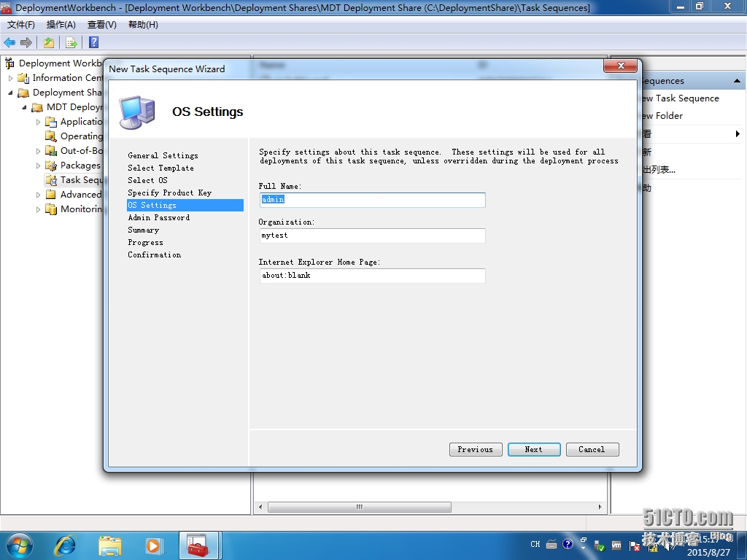Image resolution: width=747 pixels, height=560 pixels.
Task: Open the view submenu arrow in actions pane
Action: (738, 134)
